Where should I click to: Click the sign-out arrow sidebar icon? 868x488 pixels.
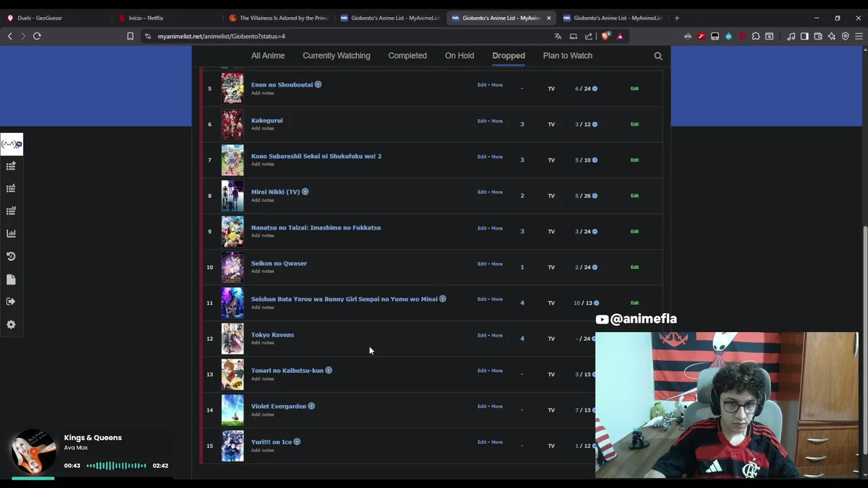pyautogui.click(x=11, y=302)
